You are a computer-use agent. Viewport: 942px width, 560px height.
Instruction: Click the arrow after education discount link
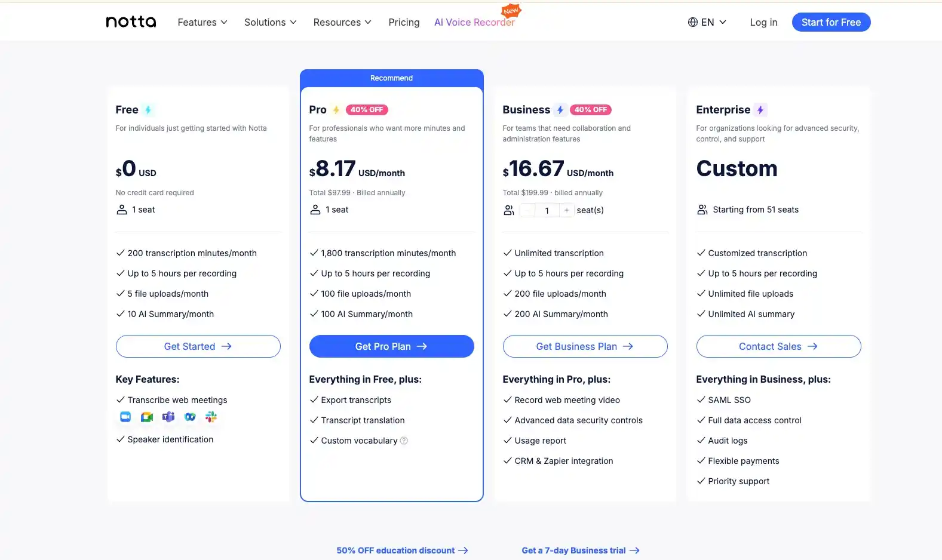coord(463,550)
